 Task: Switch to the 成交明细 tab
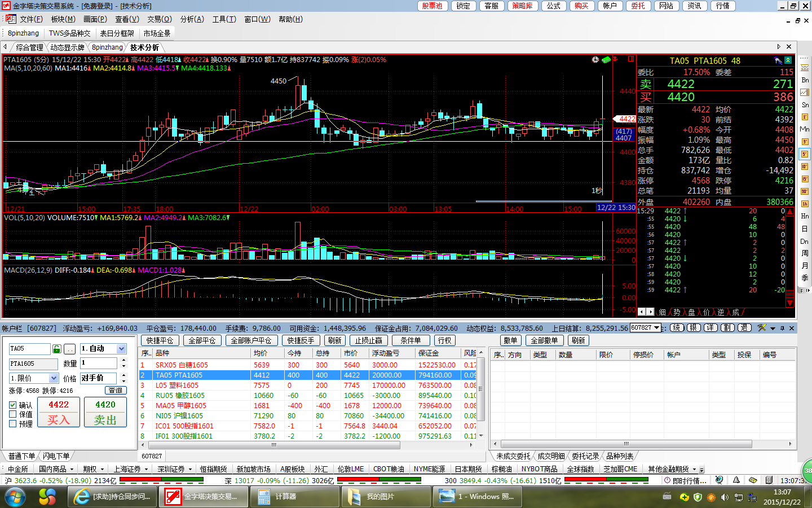550,456
